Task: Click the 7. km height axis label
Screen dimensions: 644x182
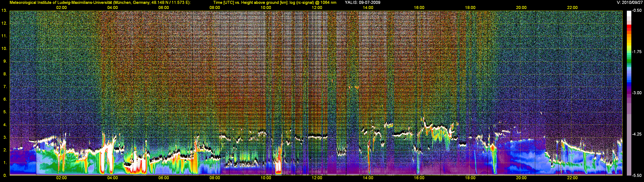Action: pyautogui.click(x=5, y=87)
